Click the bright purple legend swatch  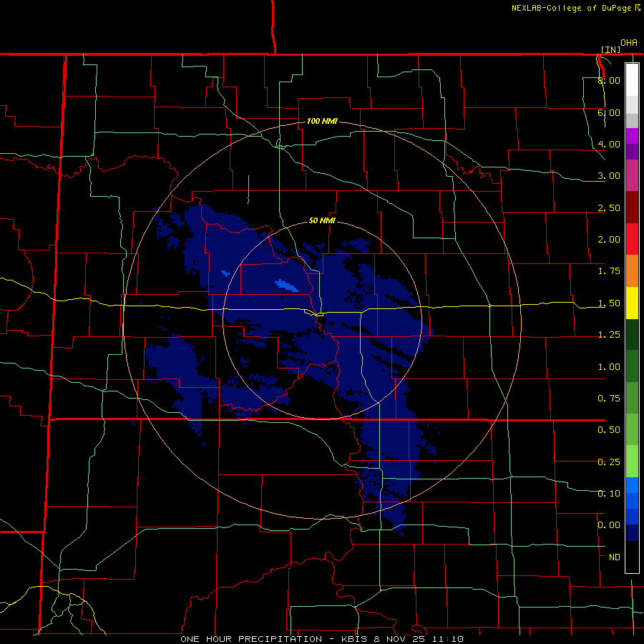(632, 136)
